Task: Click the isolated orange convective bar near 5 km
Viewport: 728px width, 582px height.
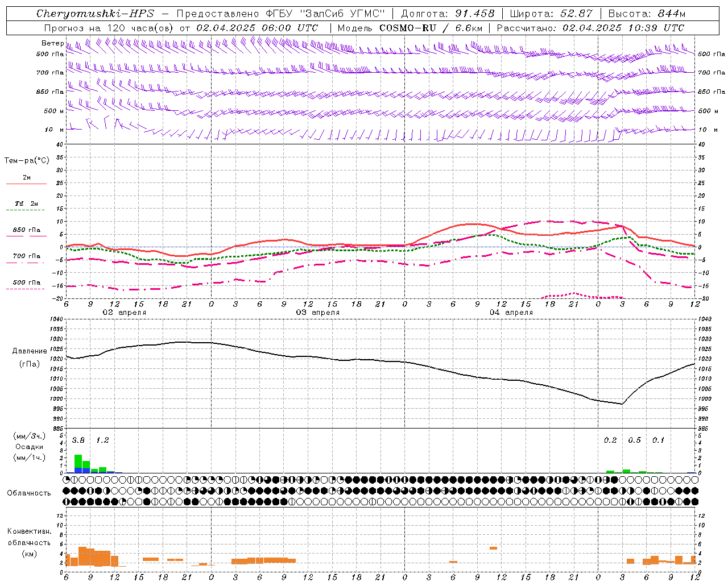Action: (493, 548)
